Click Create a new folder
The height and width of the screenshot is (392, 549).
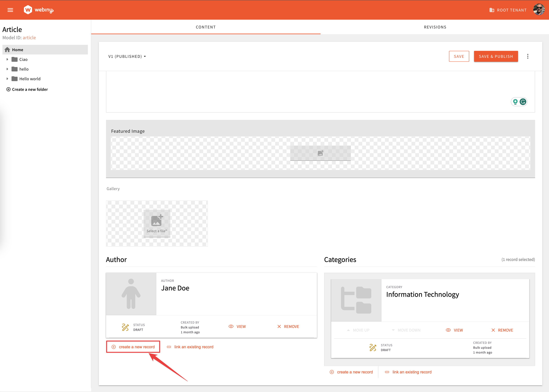pos(27,89)
